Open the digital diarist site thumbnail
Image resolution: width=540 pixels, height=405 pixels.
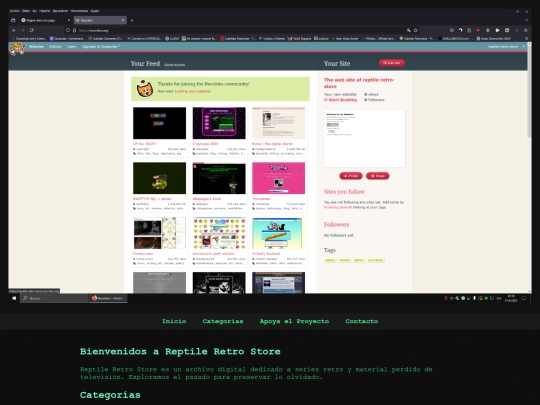tap(278, 123)
